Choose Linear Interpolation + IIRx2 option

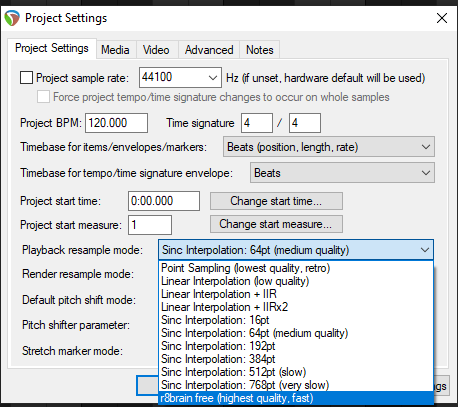click(296, 307)
